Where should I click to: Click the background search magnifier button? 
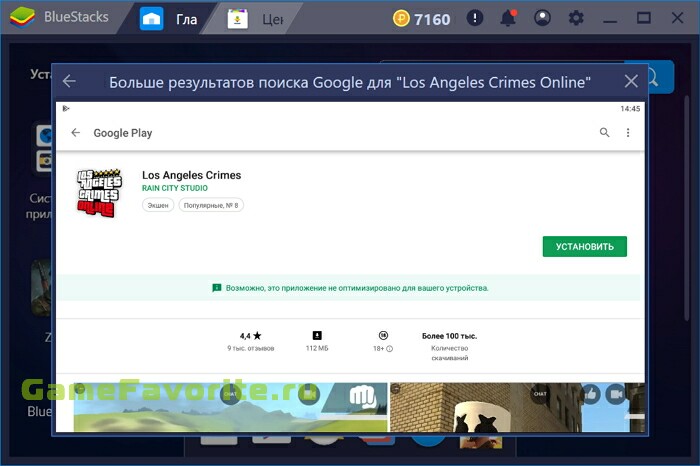tap(661, 77)
